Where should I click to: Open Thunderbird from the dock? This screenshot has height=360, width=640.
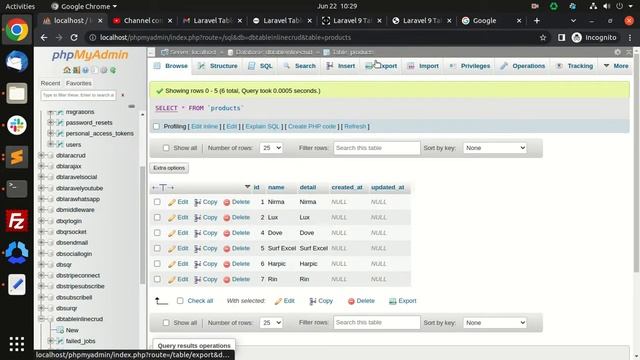coord(17,62)
